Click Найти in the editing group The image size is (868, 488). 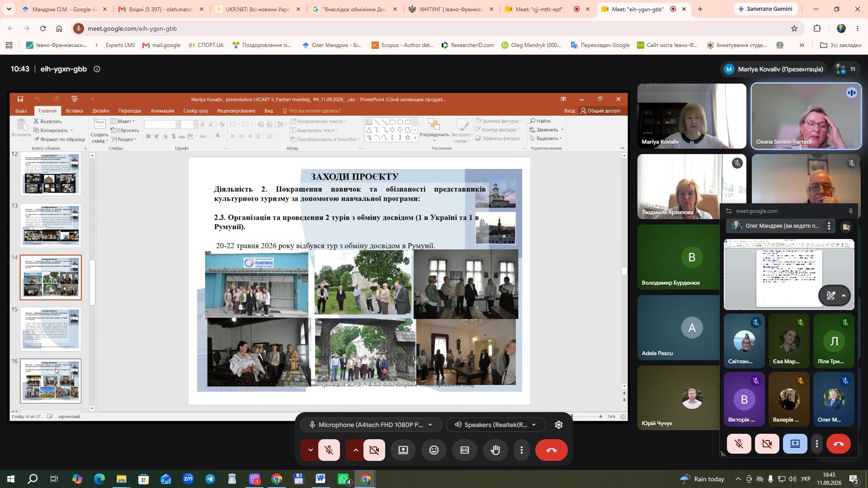click(x=540, y=121)
